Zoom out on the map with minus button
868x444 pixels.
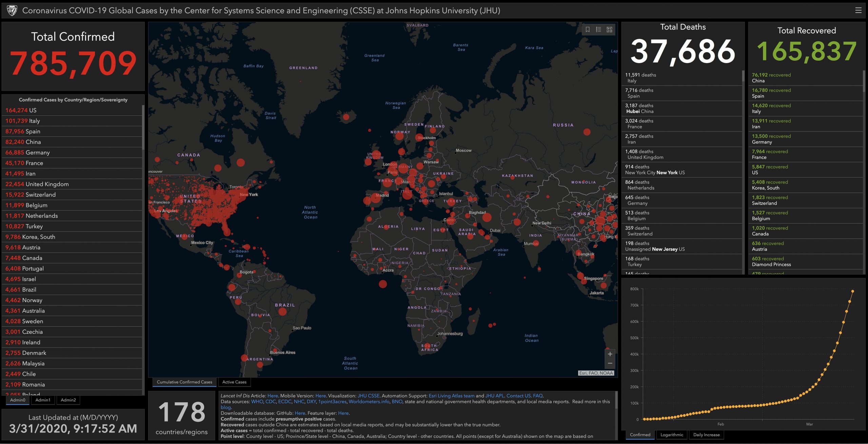pyautogui.click(x=610, y=364)
